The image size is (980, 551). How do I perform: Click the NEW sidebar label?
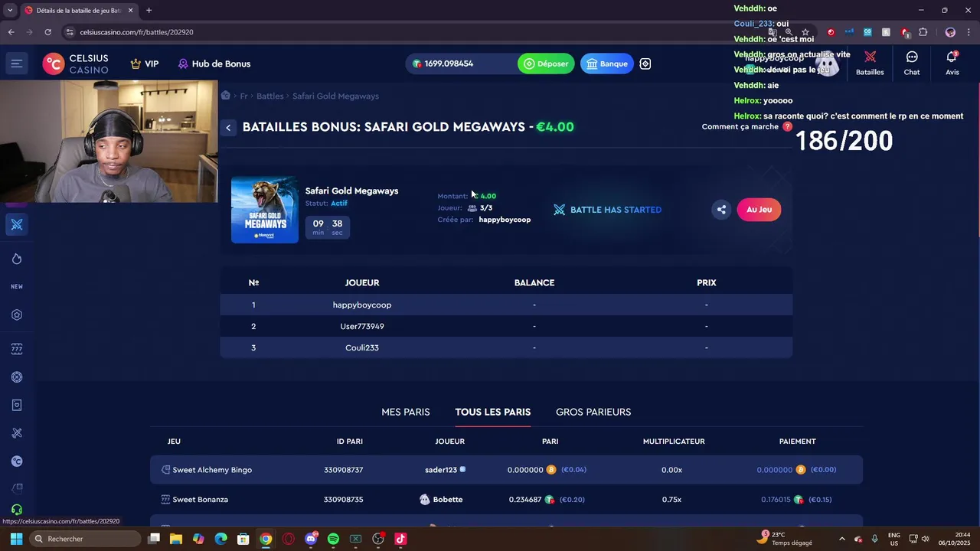tap(17, 286)
